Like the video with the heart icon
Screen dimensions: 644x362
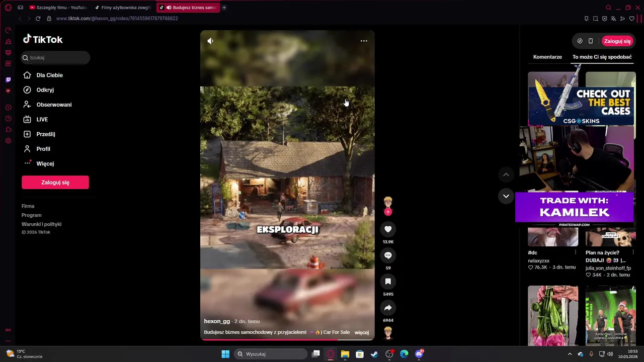(388, 229)
